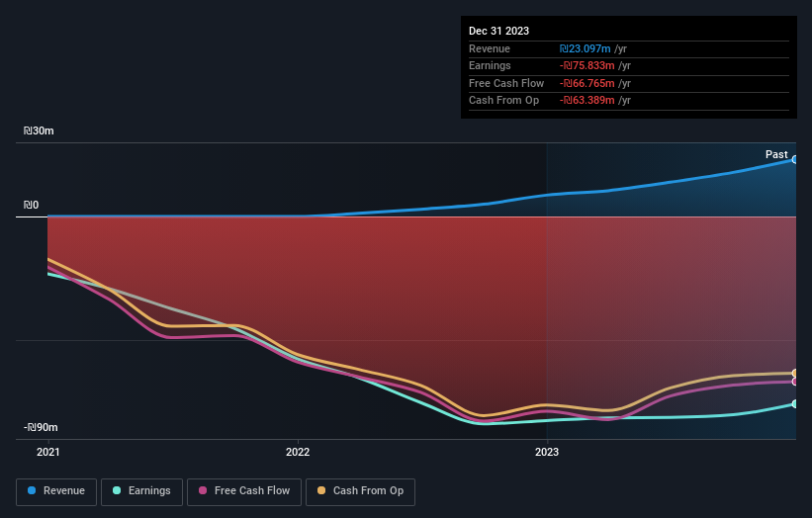
Task: Toggle the Free Cash Flow legend button
Action: (244, 491)
